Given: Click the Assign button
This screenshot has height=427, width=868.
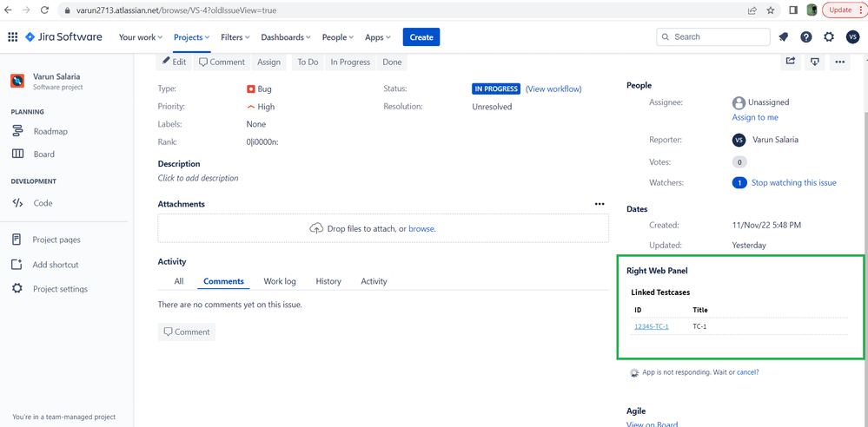Looking at the screenshot, I should [x=269, y=62].
